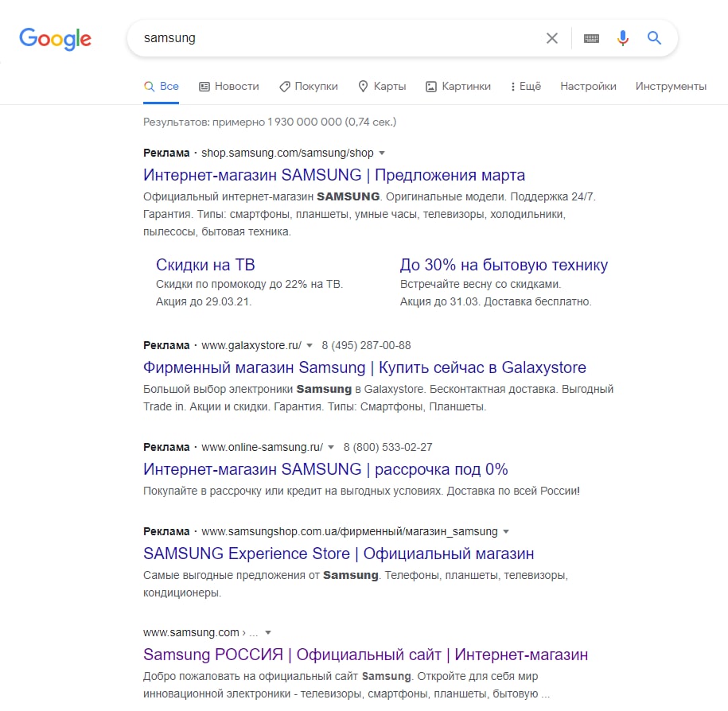
Task: Start voice search with microphone icon
Action: [623, 38]
